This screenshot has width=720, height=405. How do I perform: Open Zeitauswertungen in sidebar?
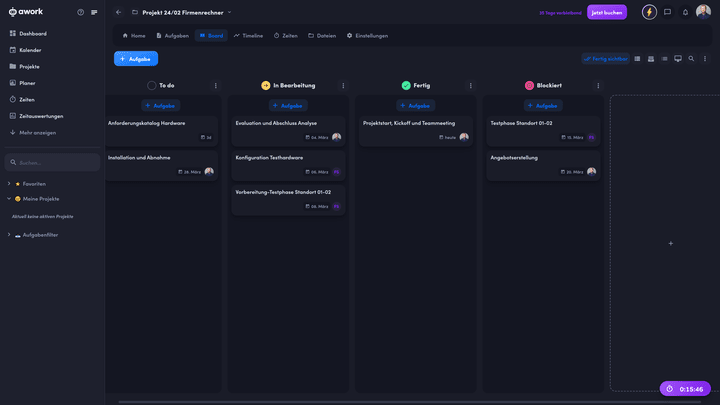coord(36,116)
